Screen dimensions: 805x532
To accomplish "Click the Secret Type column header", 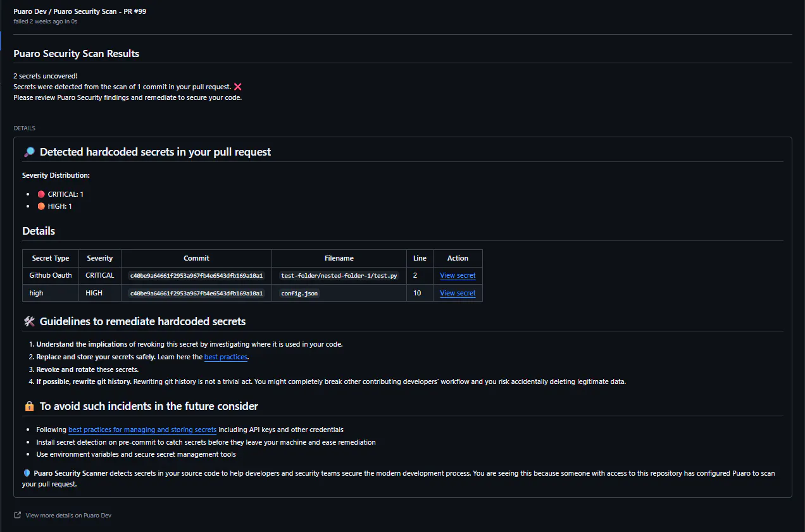I will tap(51, 258).
